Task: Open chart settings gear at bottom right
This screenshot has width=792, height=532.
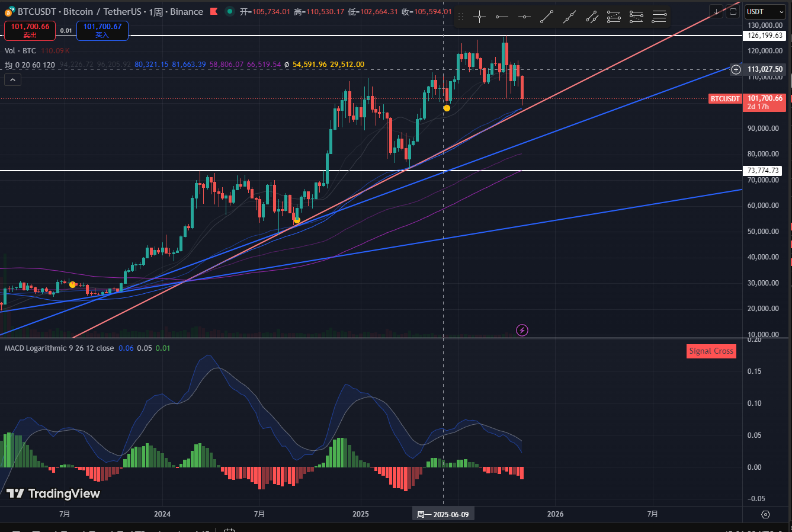Action: 765,514
